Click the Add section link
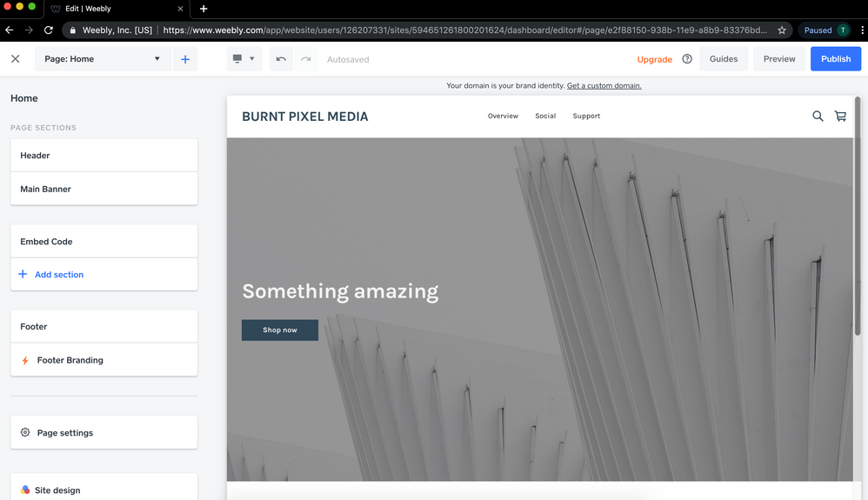 tap(58, 274)
